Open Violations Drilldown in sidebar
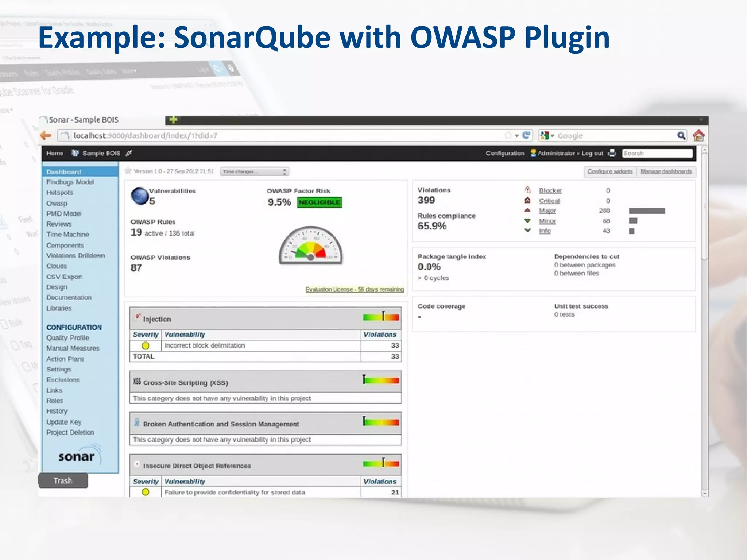The height and width of the screenshot is (560, 747). 76,255
